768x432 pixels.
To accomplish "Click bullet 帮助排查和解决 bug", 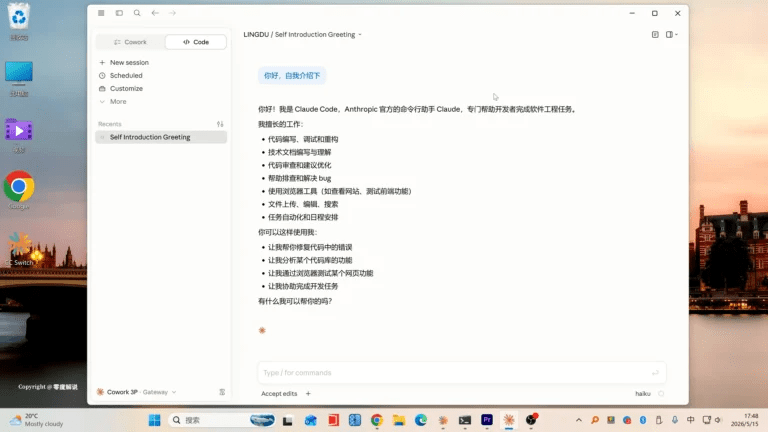I will 299,178.
